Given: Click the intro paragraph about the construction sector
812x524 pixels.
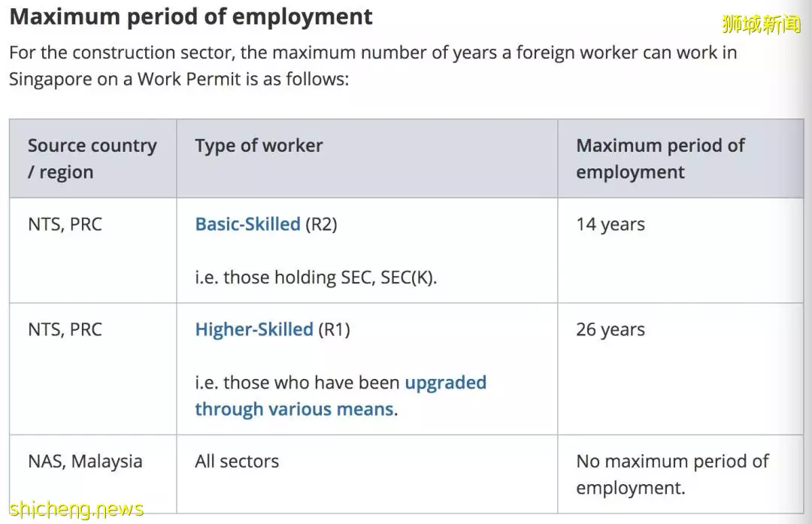Looking at the screenshot, I should [x=373, y=65].
